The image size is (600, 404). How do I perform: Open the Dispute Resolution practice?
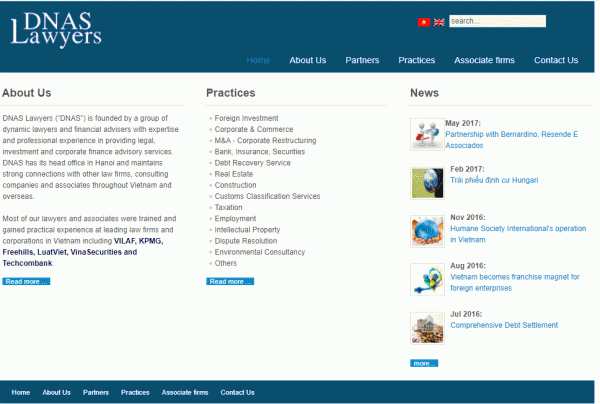click(246, 241)
